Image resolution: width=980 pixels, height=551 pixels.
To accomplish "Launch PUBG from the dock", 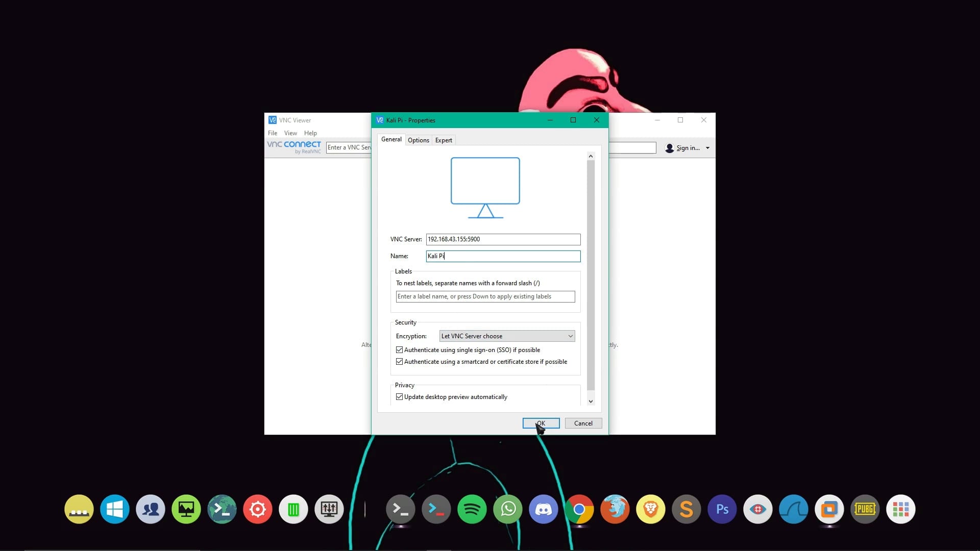I will [865, 509].
